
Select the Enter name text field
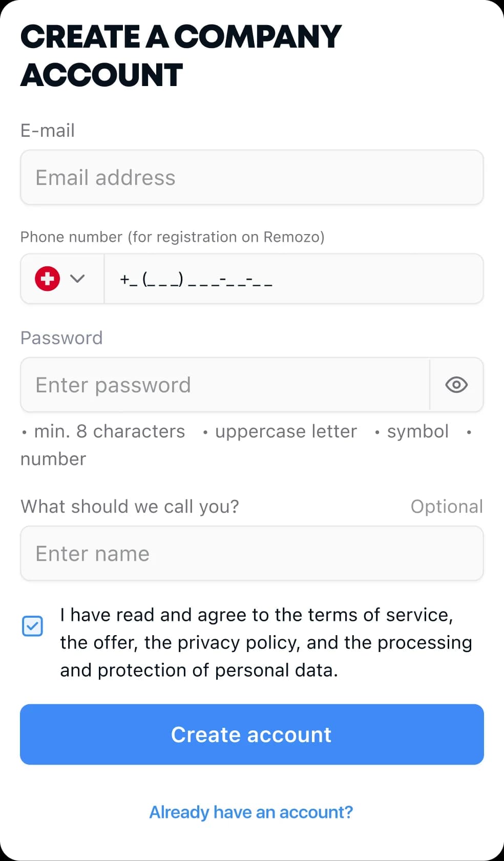coord(251,554)
